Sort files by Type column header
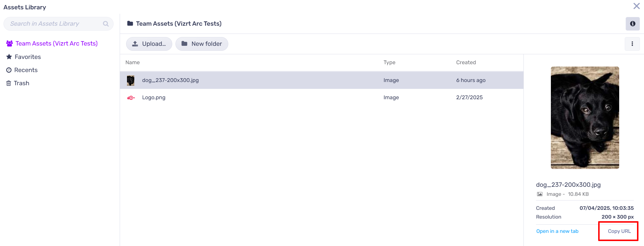 389,62
